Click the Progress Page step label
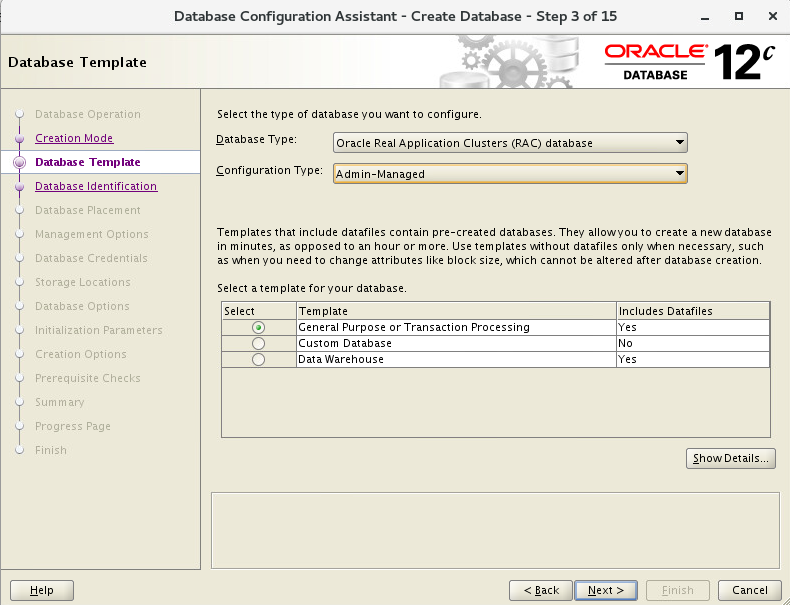Screen dimensions: 790x605 coord(73,426)
